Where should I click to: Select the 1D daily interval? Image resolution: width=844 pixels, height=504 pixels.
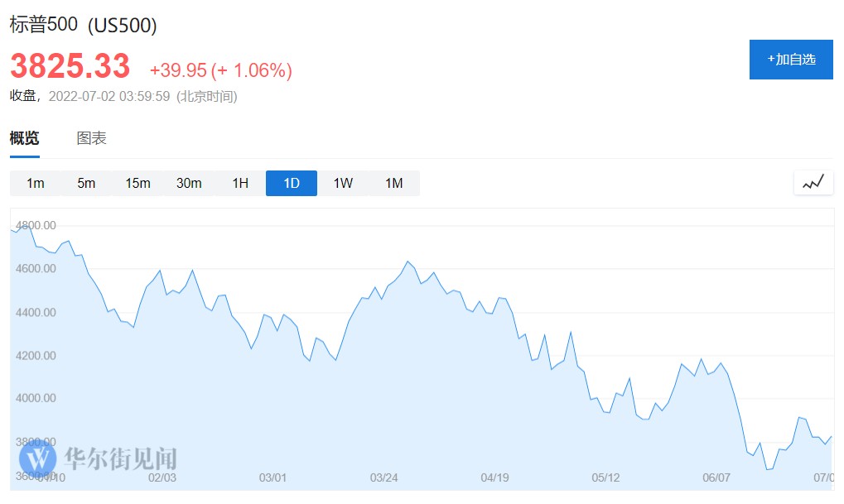(291, 183)
